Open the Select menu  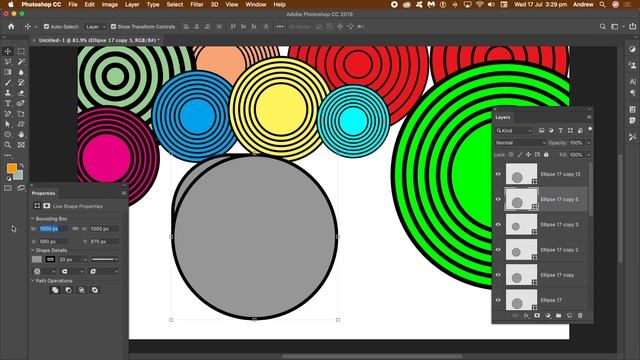[x=175, y=4]
